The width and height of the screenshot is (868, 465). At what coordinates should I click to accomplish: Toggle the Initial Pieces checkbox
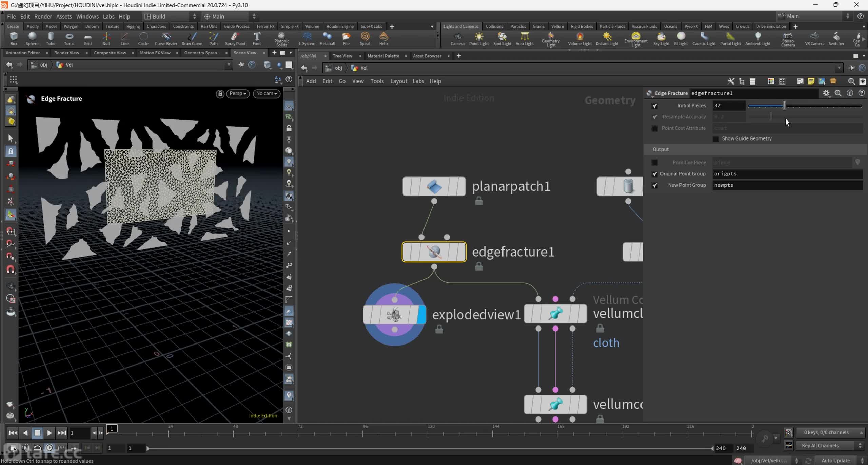point(655,106)
